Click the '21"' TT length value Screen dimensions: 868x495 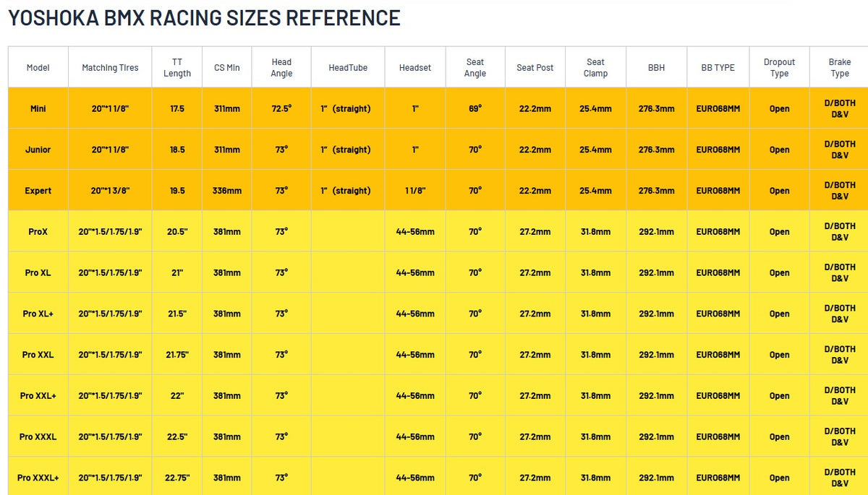177,272
